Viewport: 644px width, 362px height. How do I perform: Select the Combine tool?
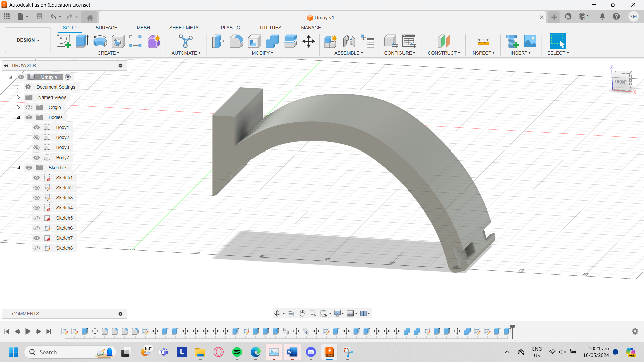272,41
